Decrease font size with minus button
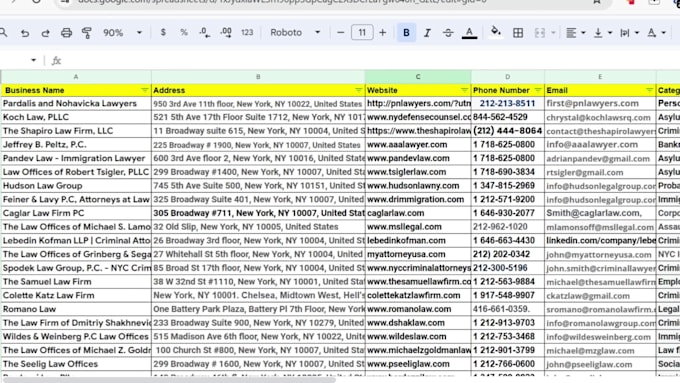This screenshot has height=383, width=680. pyautogui.click(x=340, y=33)
